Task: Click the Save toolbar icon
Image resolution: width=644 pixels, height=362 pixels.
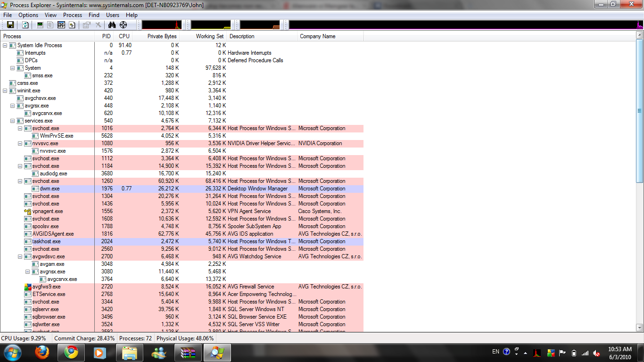Action: tap(10, 25)
